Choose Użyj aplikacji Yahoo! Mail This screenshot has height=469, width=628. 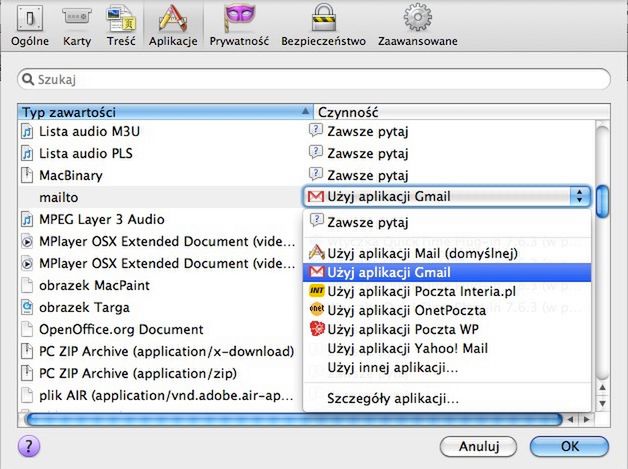pos(447,348)
